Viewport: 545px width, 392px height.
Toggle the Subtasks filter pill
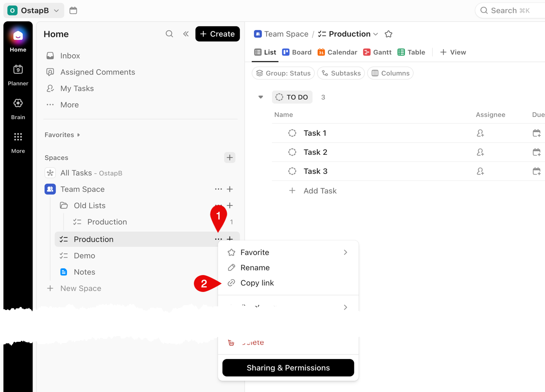pyautogui.click(x=341, y=73)
